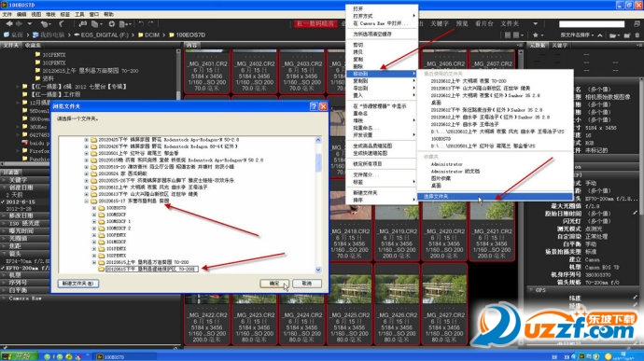
Task: Switch to the 收藏集 tab
Action: pos(33,45)
